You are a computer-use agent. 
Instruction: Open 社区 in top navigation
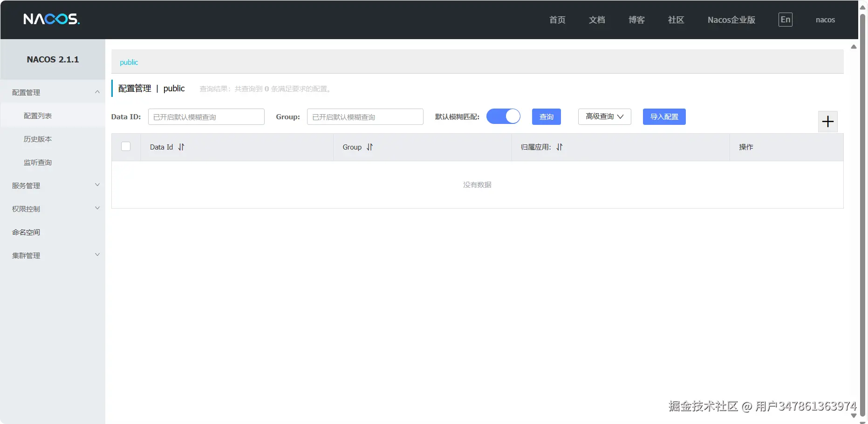coord(676,20)
